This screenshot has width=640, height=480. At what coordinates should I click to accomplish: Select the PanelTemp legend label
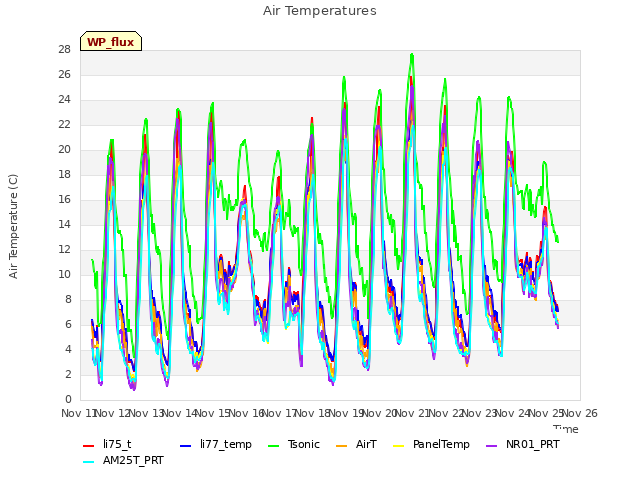(441, 444)
